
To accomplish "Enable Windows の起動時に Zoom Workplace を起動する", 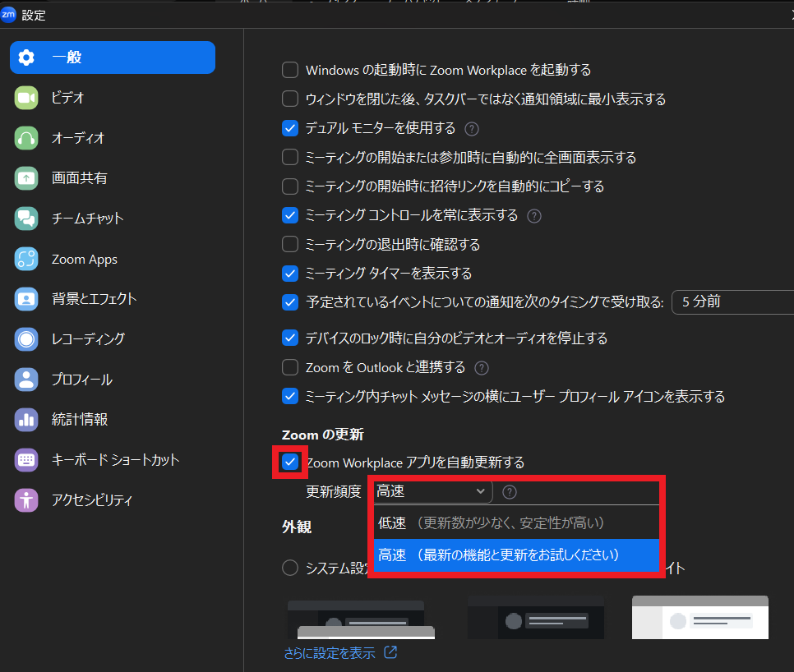I will pyautogui.click(x=290, y=70).
